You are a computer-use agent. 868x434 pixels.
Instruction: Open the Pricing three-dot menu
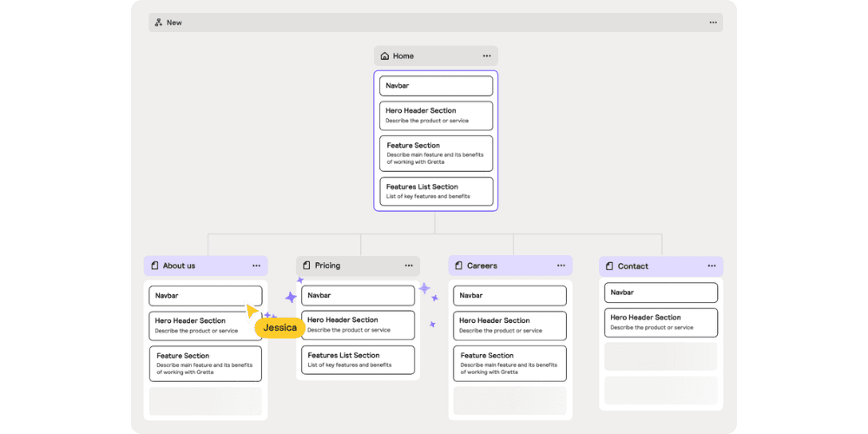pos(409,266)
